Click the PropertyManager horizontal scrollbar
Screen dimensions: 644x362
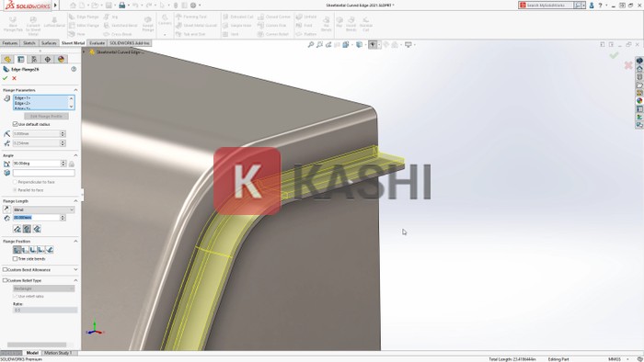coord(37,345)
